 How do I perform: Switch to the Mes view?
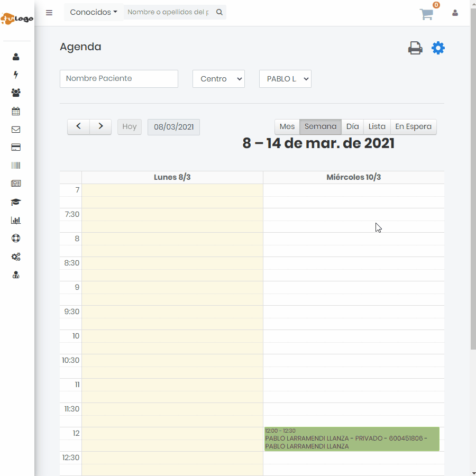coord(287,127)
